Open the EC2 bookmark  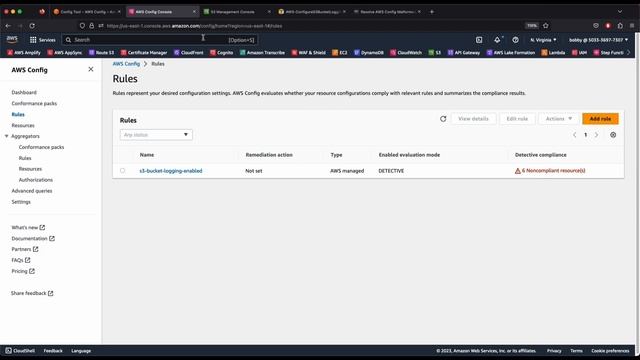click(x=340, y=52)
